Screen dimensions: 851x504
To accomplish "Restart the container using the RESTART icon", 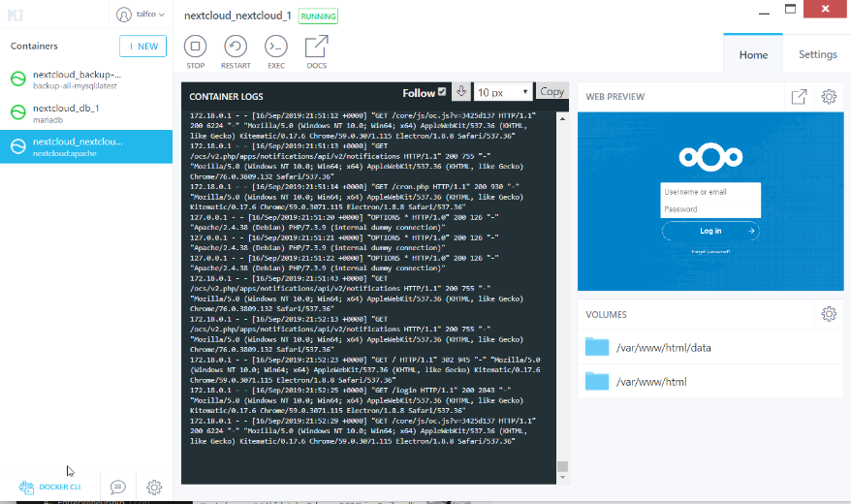I will pos(236,47).
